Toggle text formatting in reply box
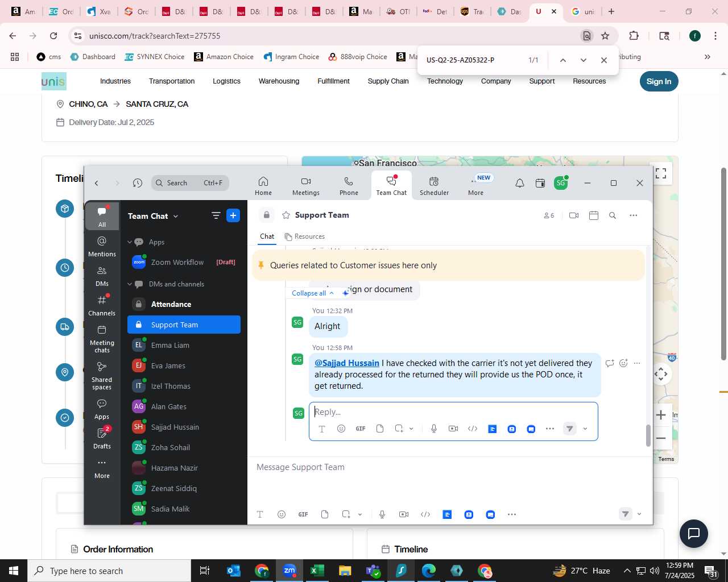Viewport: 728px width, 582px height. (322, 429)
